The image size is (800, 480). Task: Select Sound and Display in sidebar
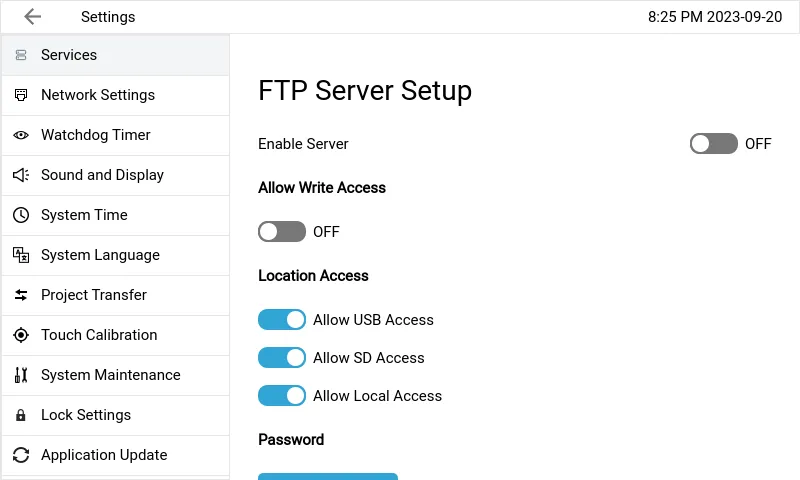point(102,175)
